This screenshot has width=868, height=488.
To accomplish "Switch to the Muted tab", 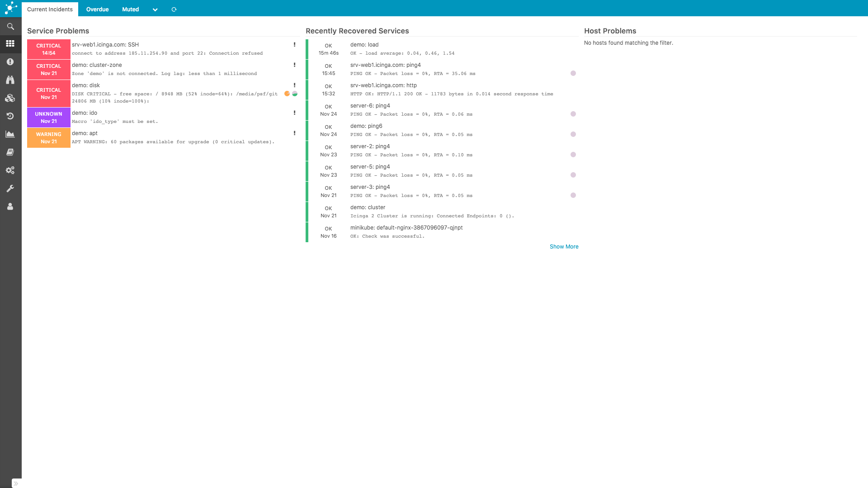I will tap(130, 9).
